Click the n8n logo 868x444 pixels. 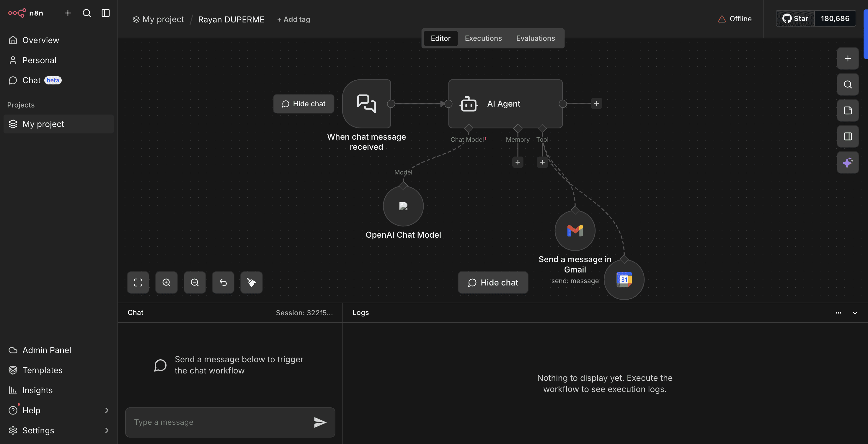(26, 13)
